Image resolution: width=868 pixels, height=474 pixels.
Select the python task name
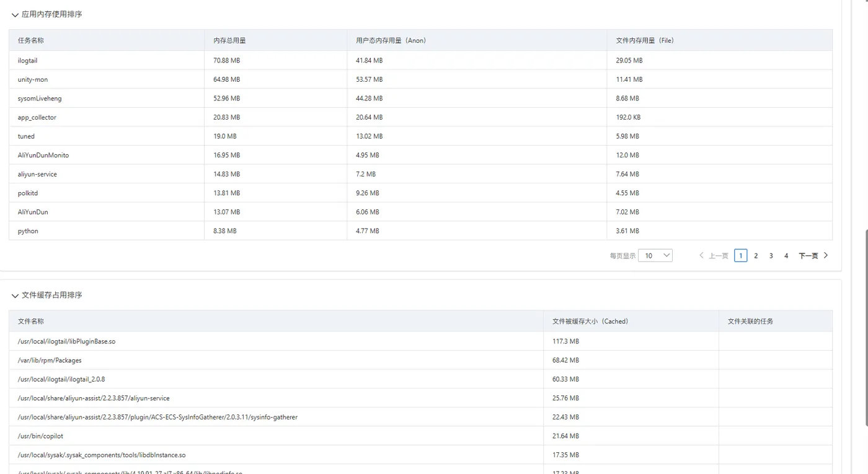click(x=28, y=231)
